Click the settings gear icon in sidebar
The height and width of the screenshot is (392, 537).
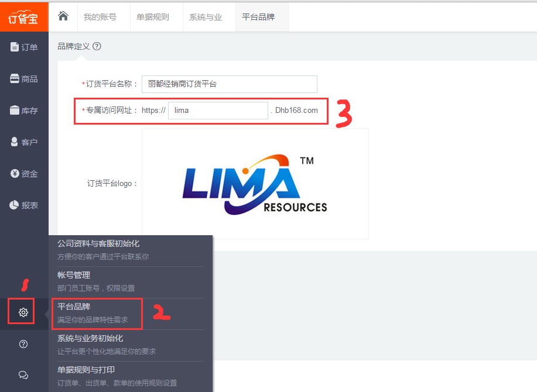23,312
